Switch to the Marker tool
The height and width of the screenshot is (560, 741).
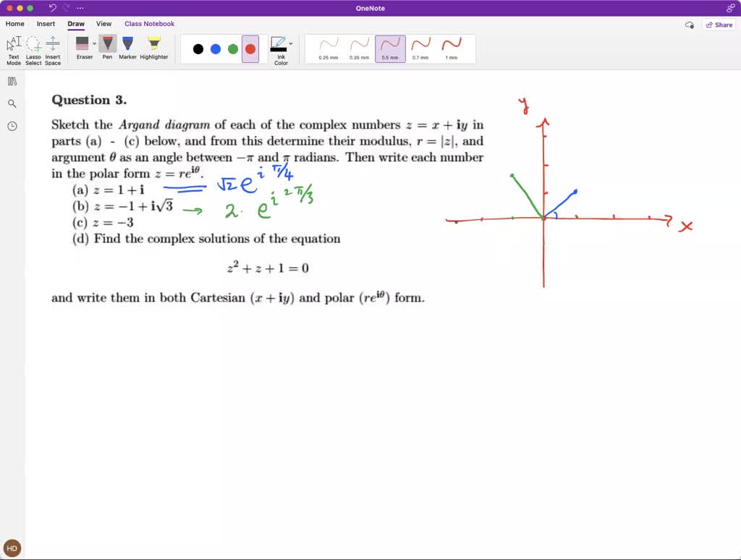pos(127,46)
